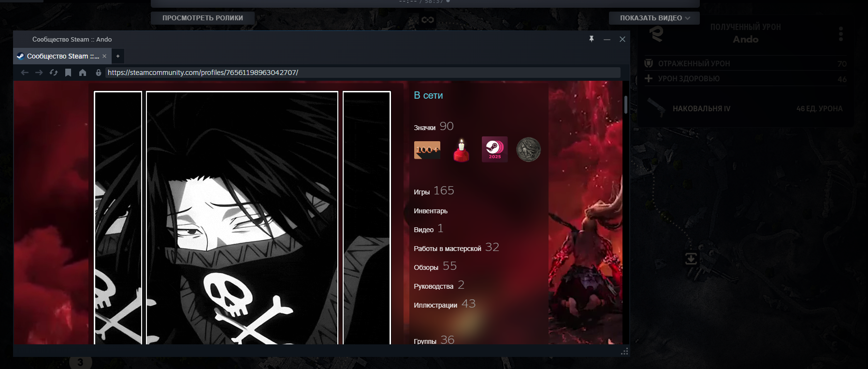Close the Steam overlay browser window
This screenshot has width=868, height=369.
click(x=622, y=39)
